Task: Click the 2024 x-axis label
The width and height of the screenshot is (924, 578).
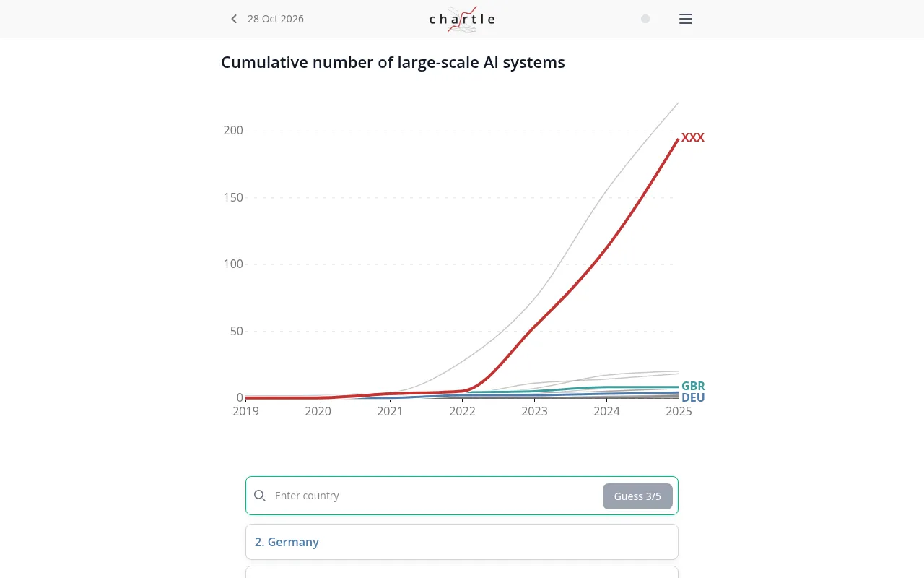Action: click(x=606, y=411)
